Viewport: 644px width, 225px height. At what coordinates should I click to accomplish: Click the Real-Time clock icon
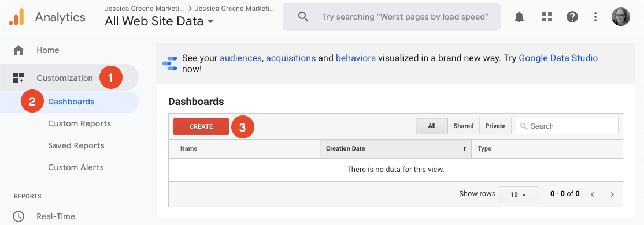tap(18, 216)
